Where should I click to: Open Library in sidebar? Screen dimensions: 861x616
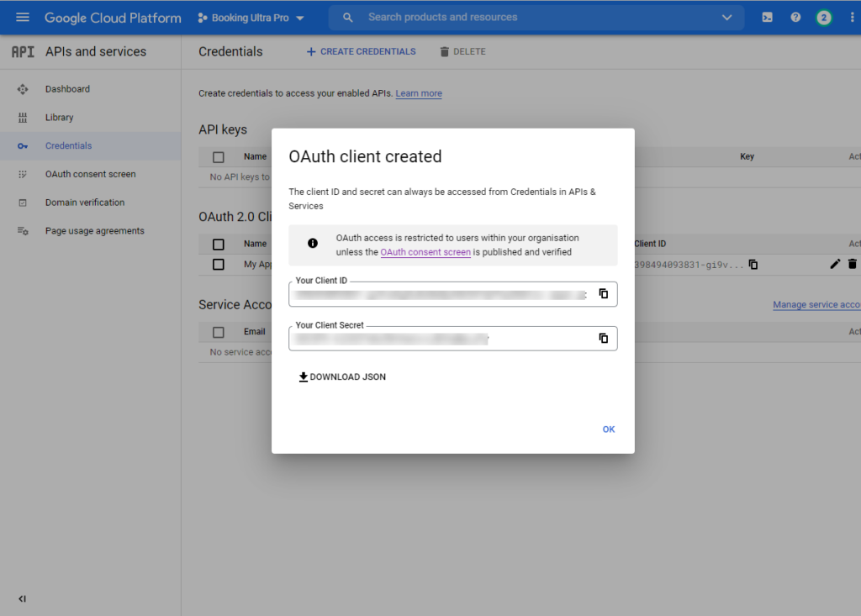[x=60, y=118]
